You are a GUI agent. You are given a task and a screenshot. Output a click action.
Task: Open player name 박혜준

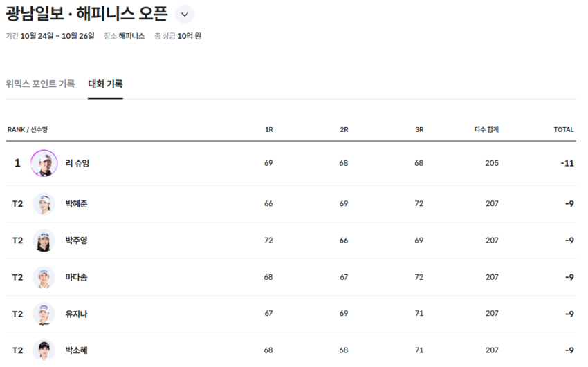click(x=76, y=204)
